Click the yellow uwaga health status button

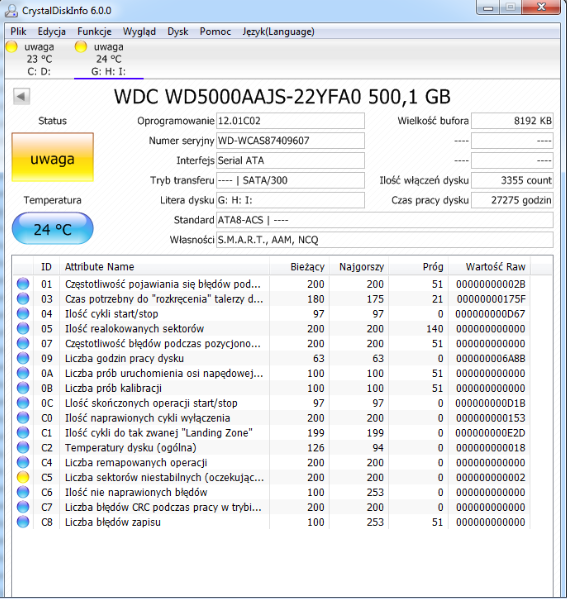53,157
